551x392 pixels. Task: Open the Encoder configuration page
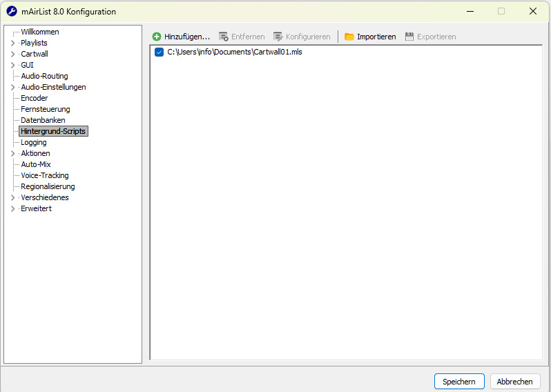pos(35,98)
